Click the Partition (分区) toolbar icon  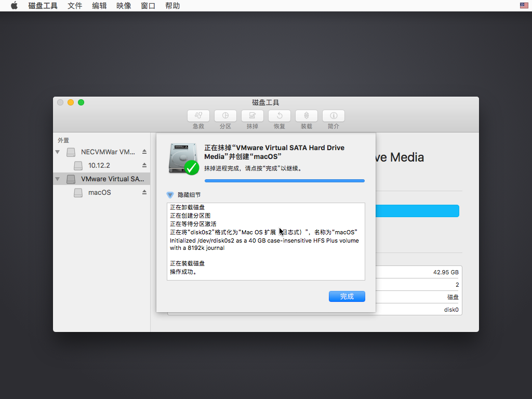[x=225, y=116]
